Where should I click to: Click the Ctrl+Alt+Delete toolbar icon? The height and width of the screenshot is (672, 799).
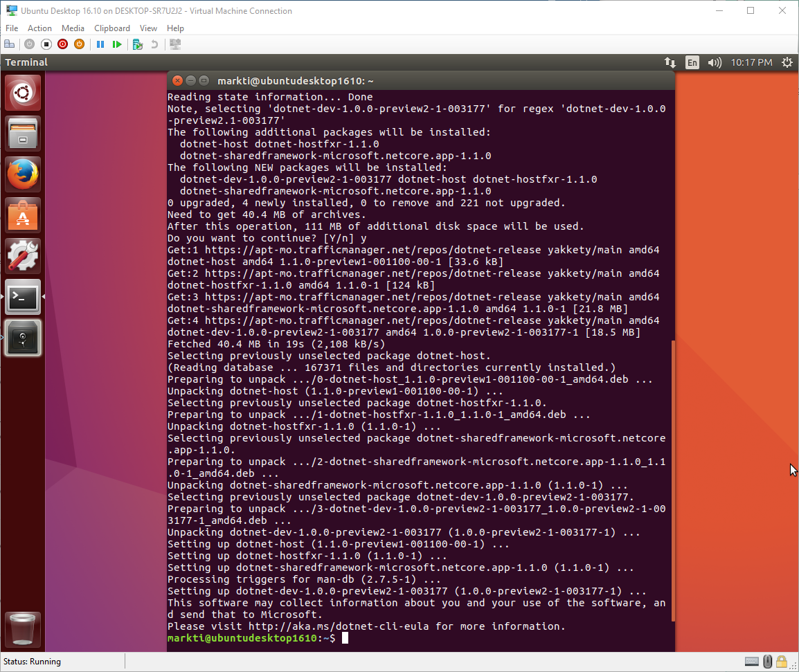point(10,44)
